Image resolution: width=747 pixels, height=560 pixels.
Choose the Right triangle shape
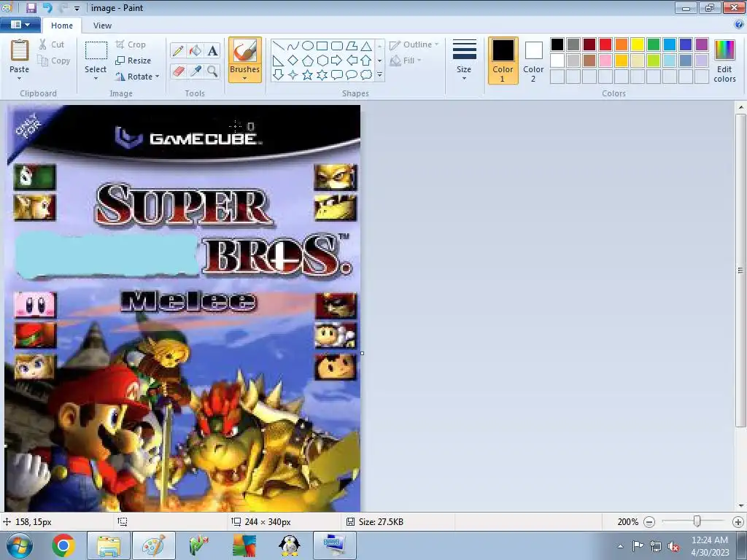[x=278, y=61]
